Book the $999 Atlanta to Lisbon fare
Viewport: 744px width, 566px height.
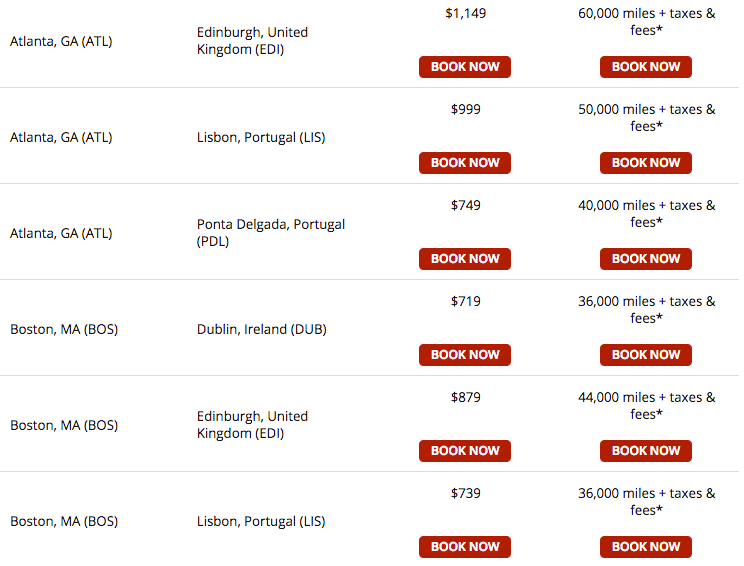[465, 163]
